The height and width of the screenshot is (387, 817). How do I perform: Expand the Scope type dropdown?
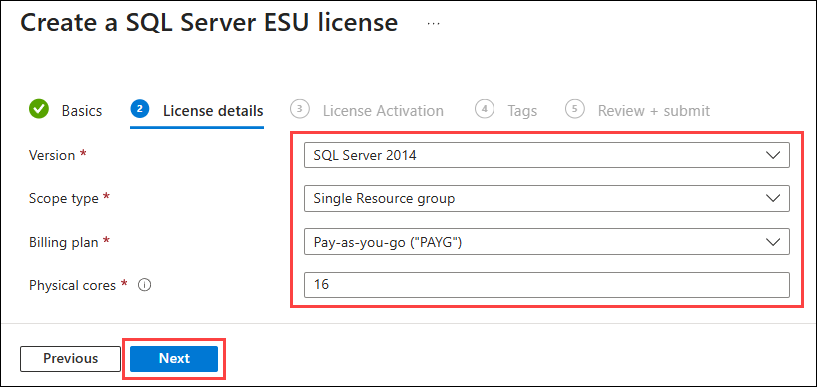[x=547, y=198]
